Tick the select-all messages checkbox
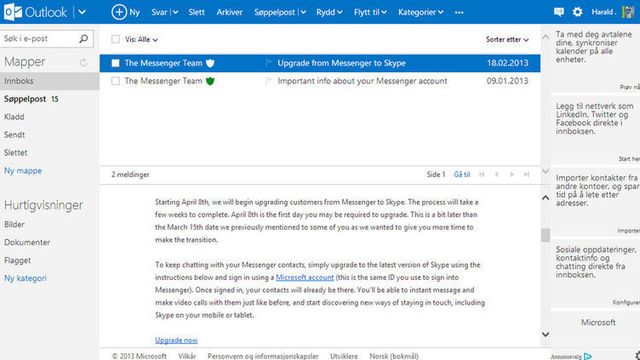Image resolution: width=640 pixels, height=360 pixels. [116, 39]
